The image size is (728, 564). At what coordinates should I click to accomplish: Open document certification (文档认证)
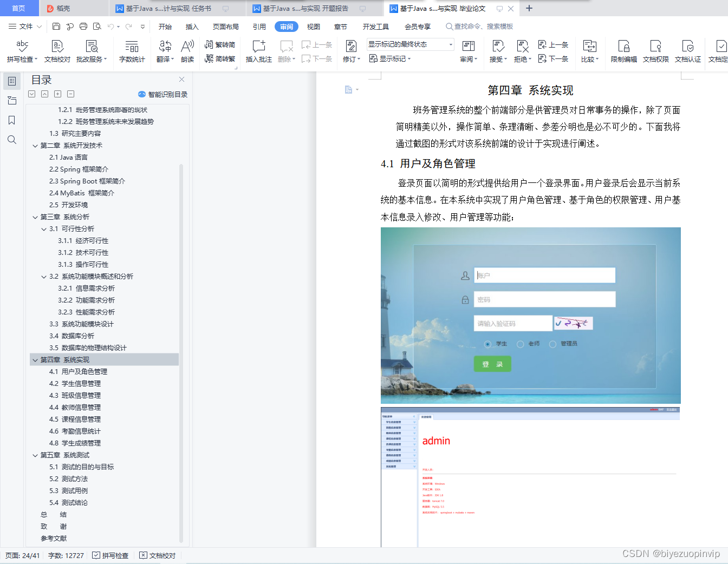(688, 51)
